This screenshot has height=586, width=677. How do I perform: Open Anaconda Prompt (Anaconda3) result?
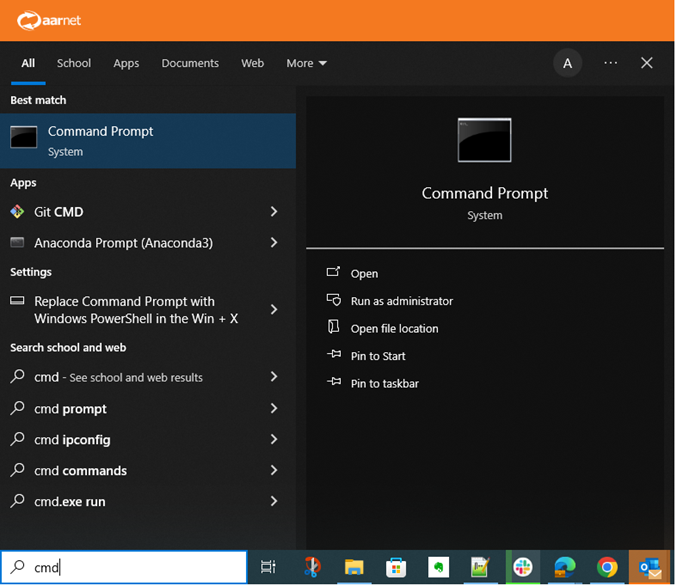(x=148, y=243)
